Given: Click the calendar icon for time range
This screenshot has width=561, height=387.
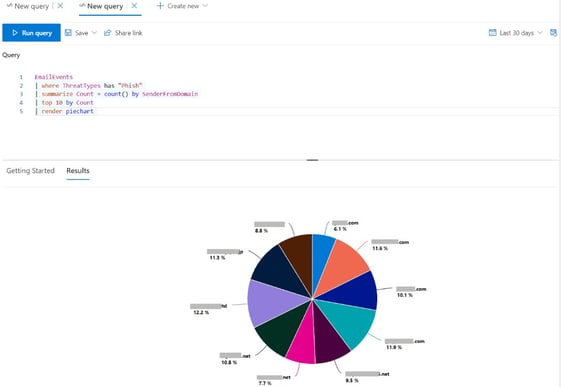Looking at the screenshot, I should (x=493, y=33).
